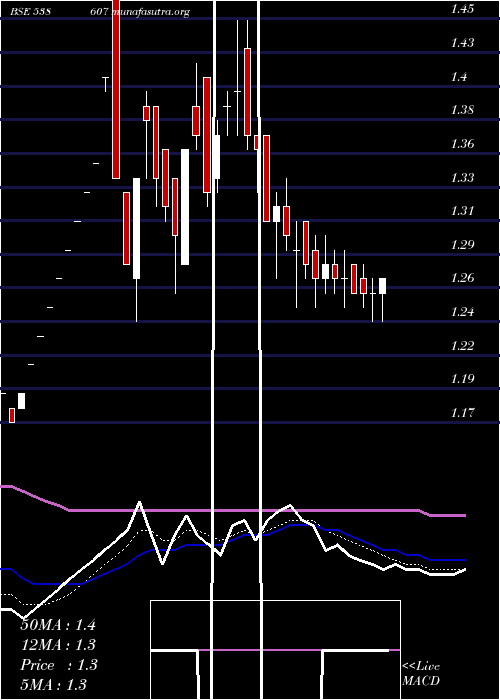Click the 1.4 price axis label

click(x=458, y=77)
